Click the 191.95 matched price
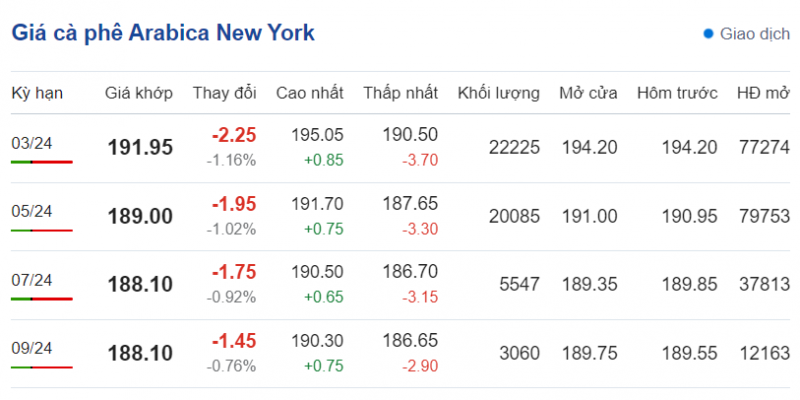 140,148
